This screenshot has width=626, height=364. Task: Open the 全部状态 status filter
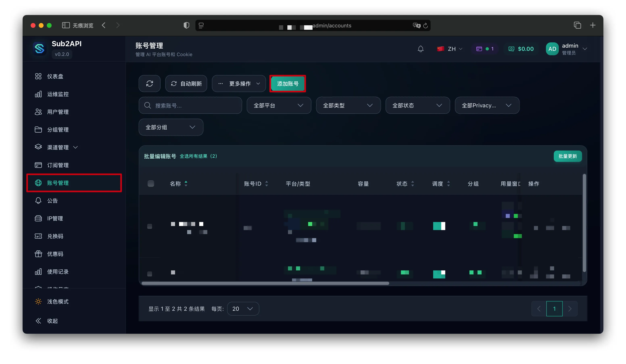pos(417,105)
